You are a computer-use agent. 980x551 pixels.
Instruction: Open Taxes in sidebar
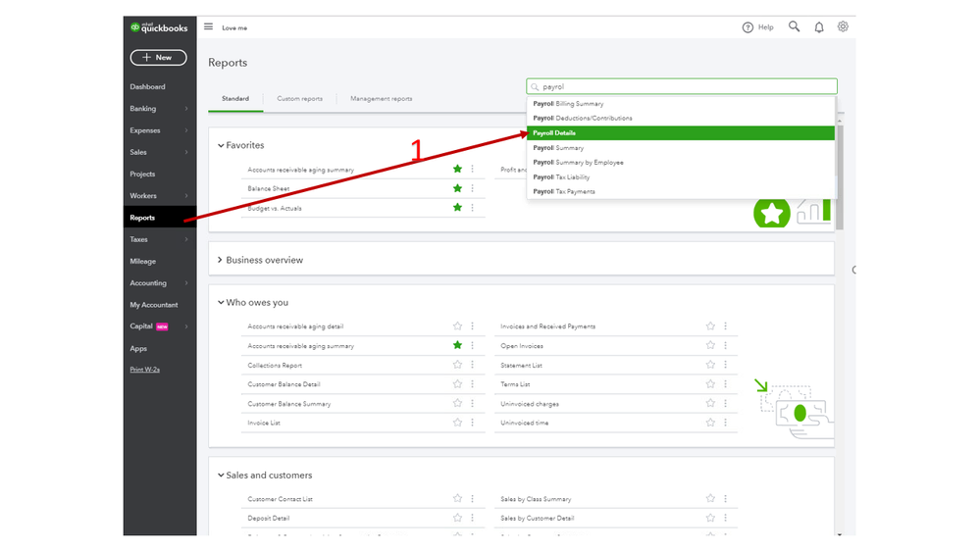[138, 239]
